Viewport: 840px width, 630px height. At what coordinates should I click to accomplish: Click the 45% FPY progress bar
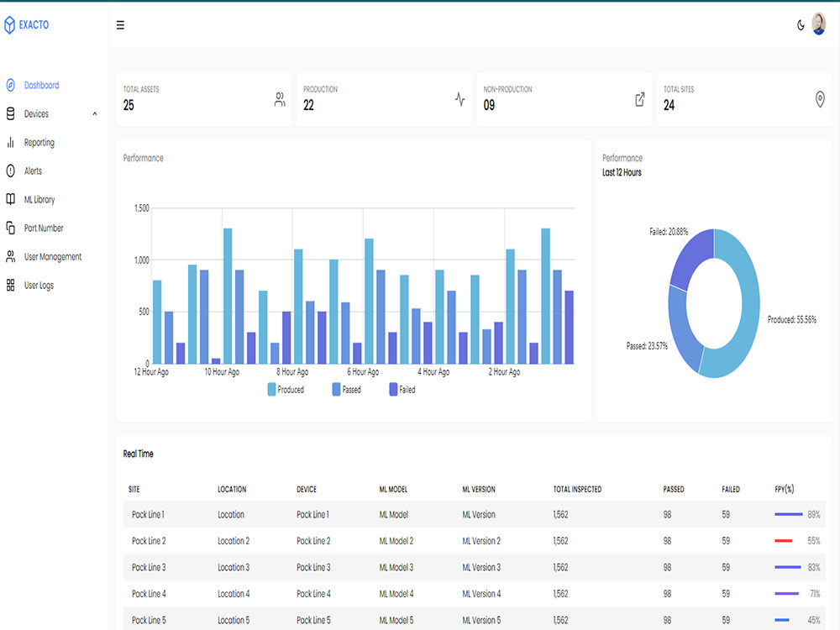point(781,621)
